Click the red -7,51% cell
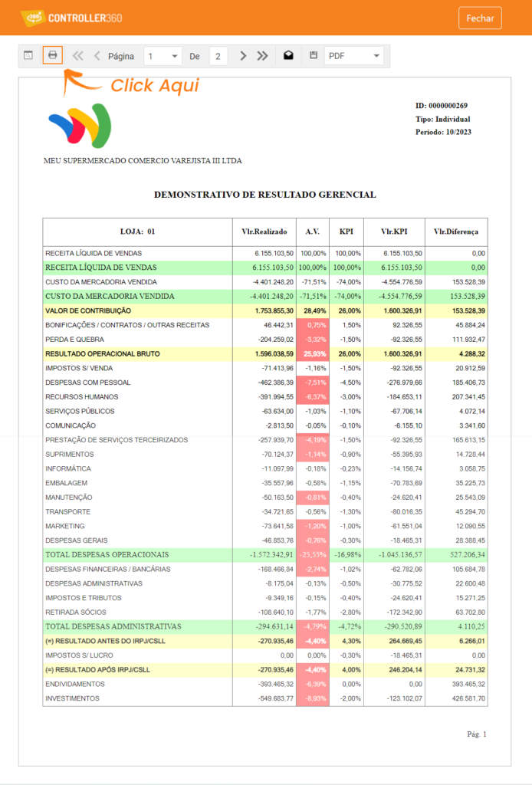The width and height of the screenshot is (532, 785). click(x=313, y=383)
